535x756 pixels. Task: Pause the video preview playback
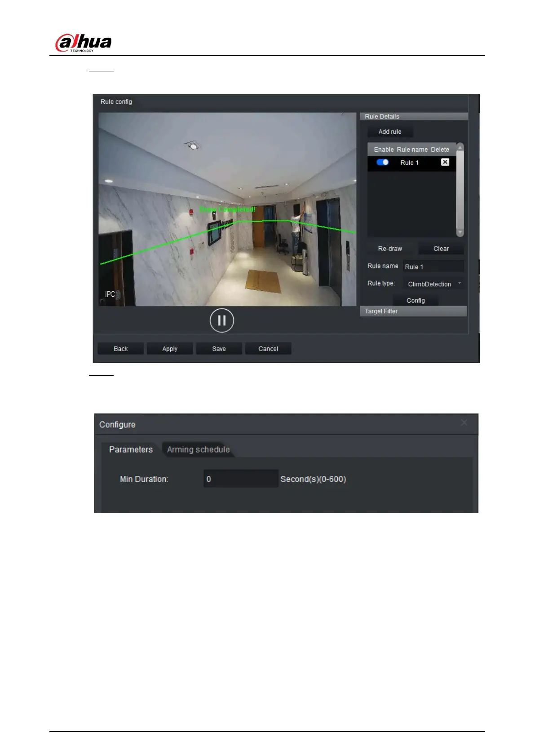(221, 321)
